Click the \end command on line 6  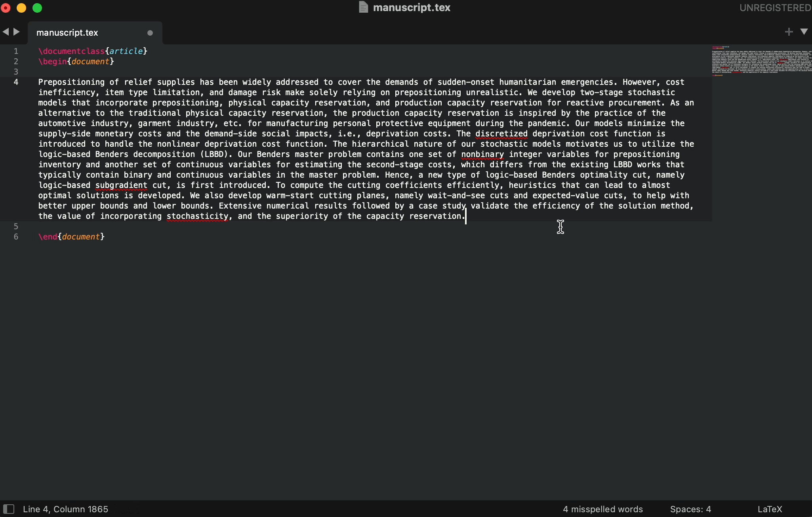[x=48, y=237]
